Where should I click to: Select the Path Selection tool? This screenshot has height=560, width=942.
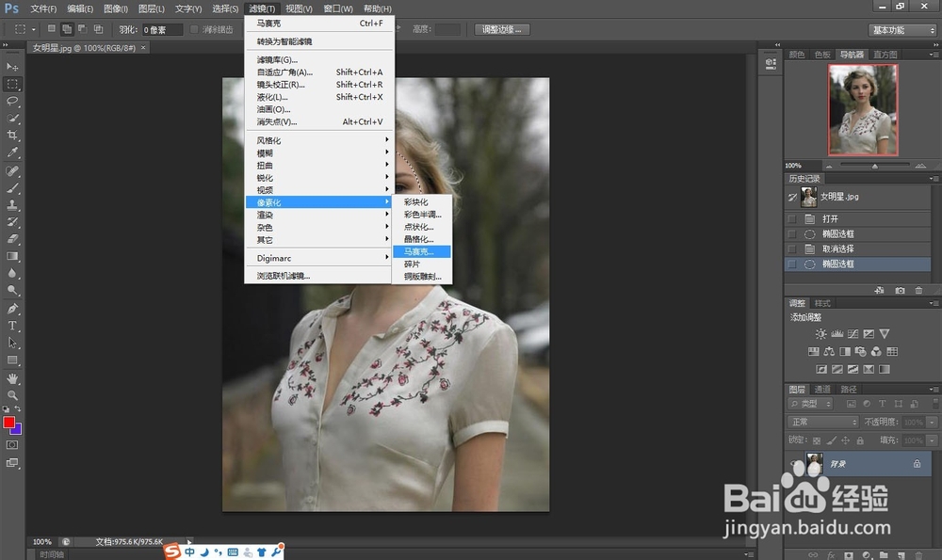[12, 343]
